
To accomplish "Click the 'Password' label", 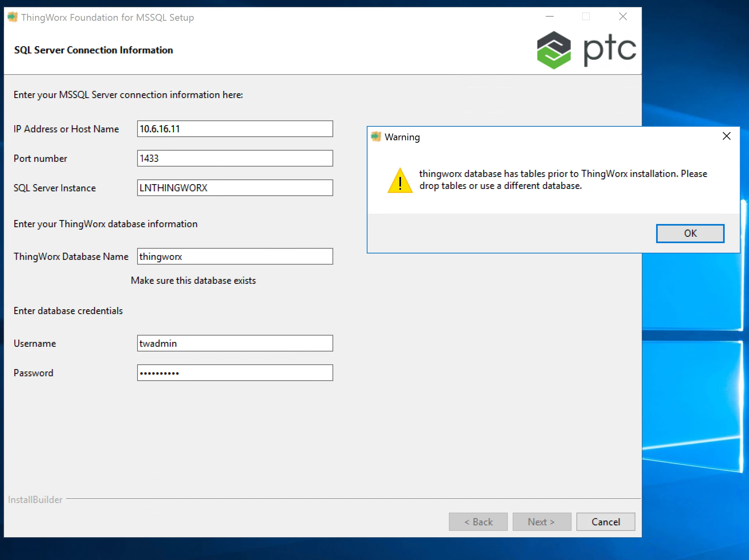I will (33, 373).
